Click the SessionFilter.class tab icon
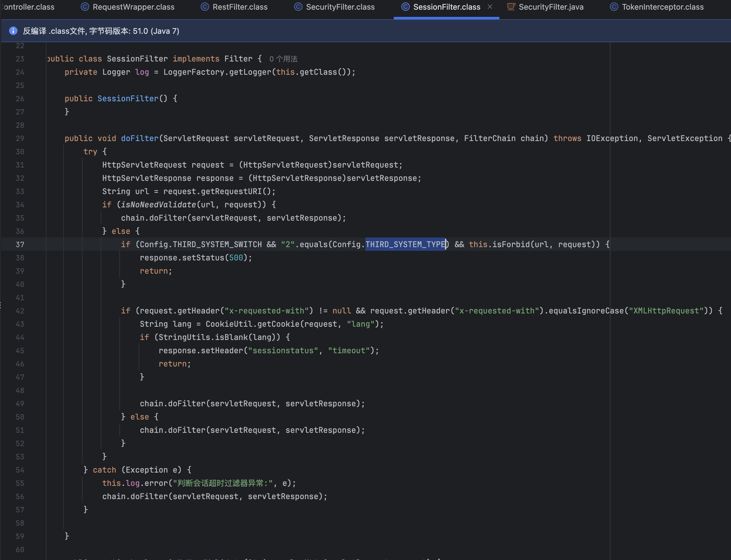731x560 pixels. pos(405,7)
